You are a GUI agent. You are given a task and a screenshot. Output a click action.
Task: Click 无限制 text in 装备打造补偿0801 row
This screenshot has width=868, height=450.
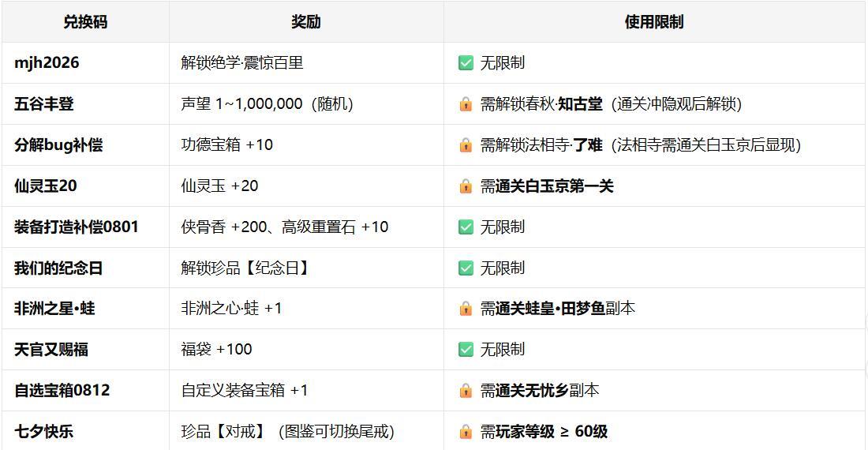(502, 227)
